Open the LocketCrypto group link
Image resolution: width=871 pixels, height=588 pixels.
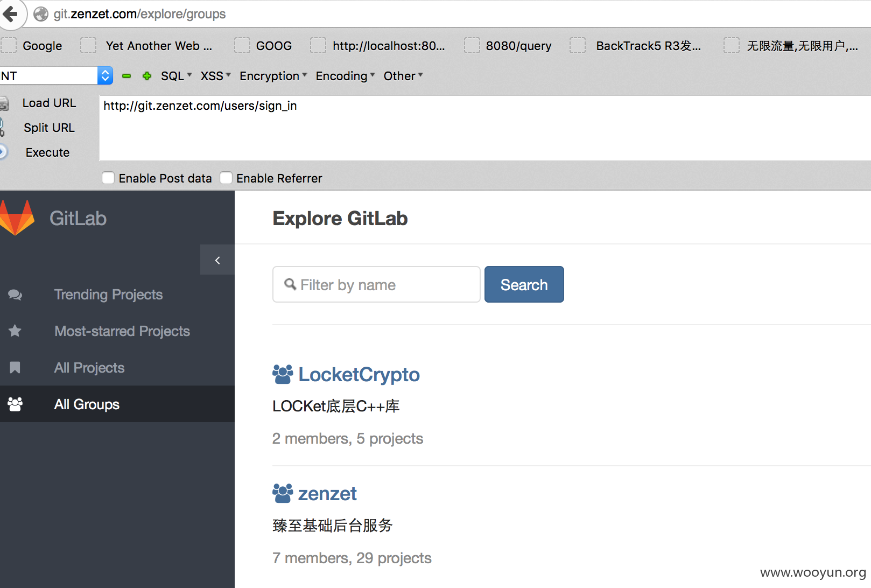coord(359,374)
